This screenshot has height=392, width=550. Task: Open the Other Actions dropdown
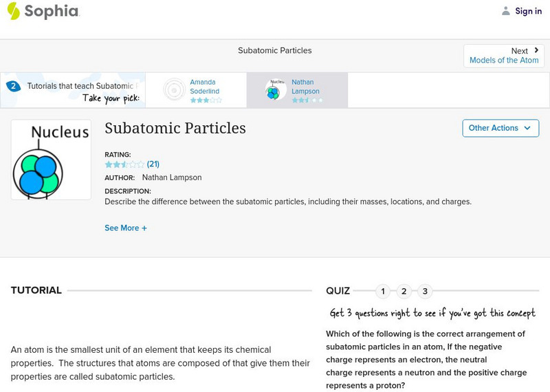tap(500, 128)
